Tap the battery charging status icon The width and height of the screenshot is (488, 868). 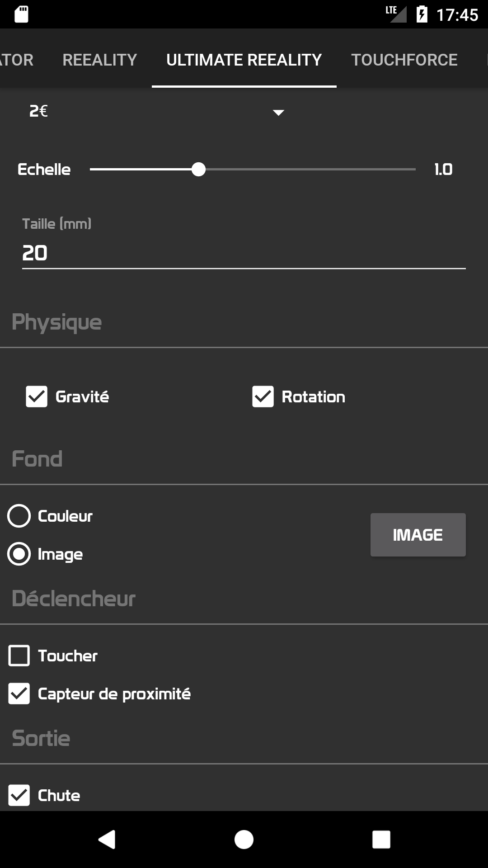tap(422, 14)
